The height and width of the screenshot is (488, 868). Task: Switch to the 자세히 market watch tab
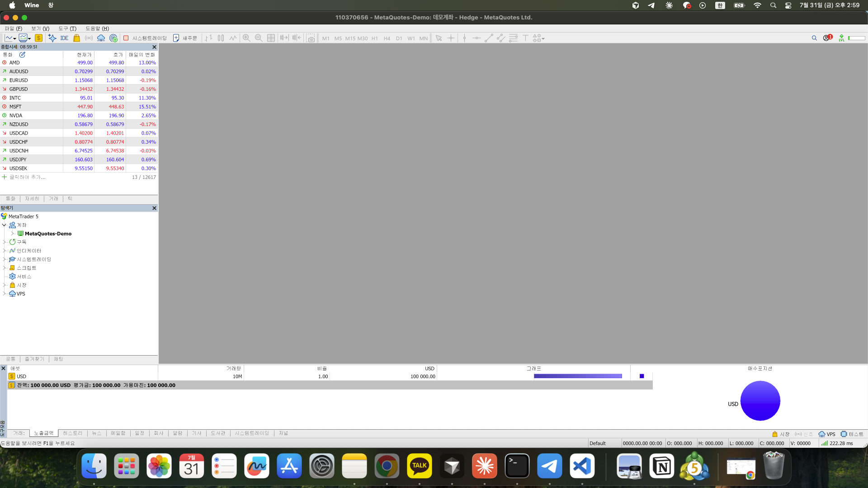point(32,199)
